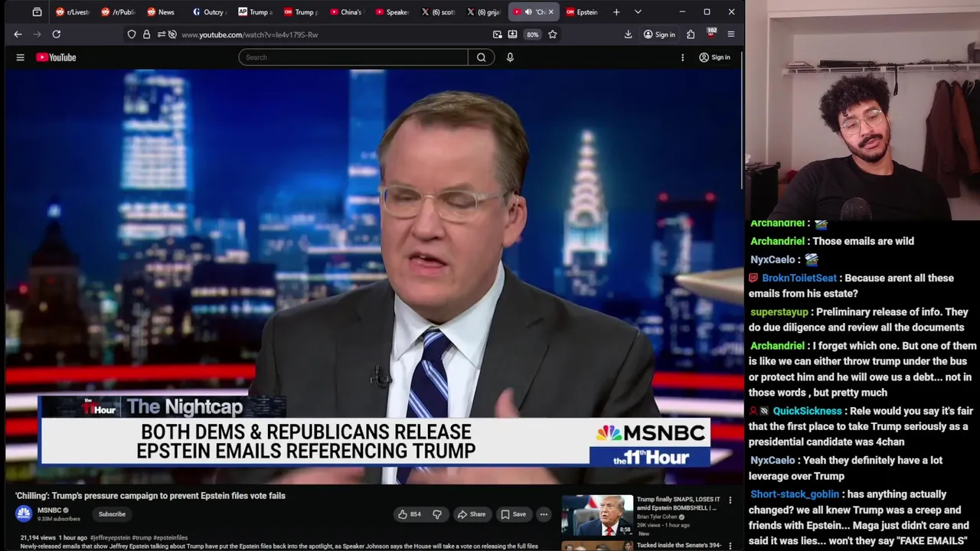Close the active YouTube tab
The height and width of the screenshot is (551, 980).
(550, 12)
